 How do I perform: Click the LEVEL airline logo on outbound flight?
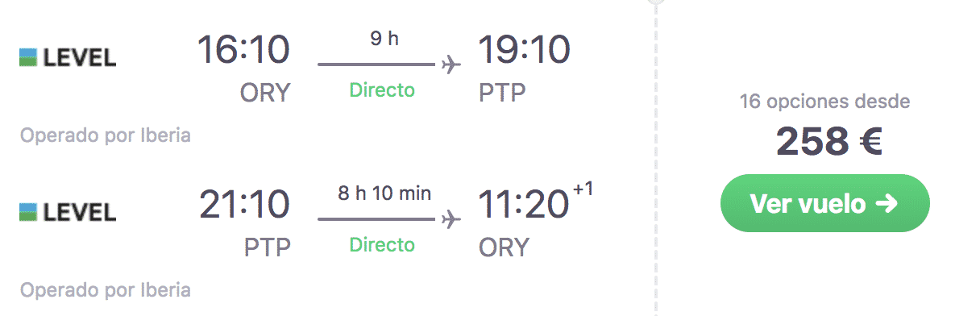tap(69, 57)
